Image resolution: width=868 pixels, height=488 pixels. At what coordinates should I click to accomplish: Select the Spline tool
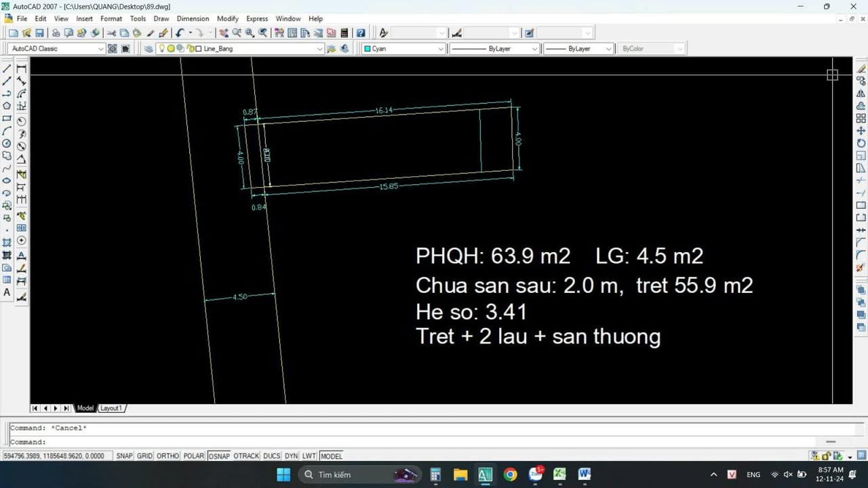pos(7,169)
